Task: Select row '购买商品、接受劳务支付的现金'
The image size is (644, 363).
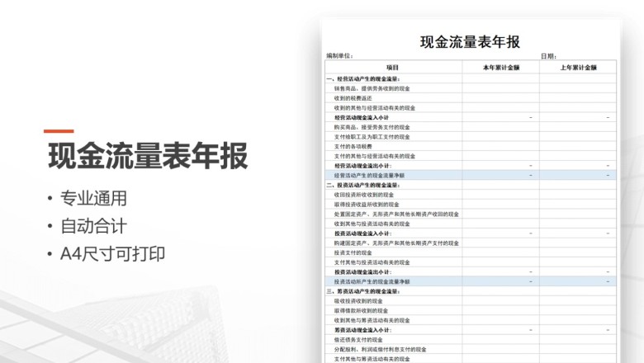Action: pos(471,127)
